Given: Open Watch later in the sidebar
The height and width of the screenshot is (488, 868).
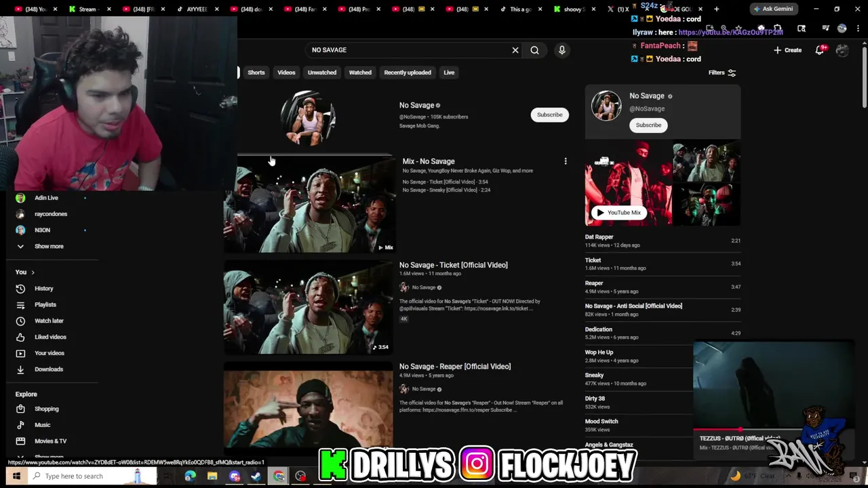Looking at the screenshot, I should [x=49, y=321].
